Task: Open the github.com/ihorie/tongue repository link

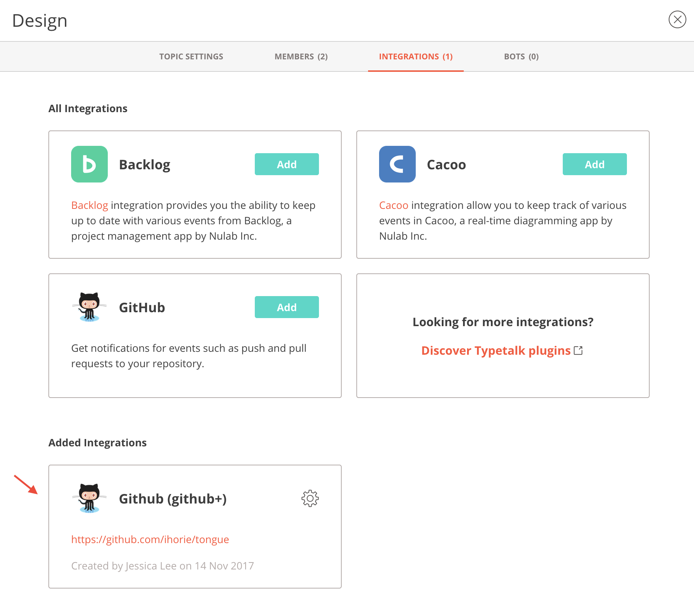Action: coord(150,539)
